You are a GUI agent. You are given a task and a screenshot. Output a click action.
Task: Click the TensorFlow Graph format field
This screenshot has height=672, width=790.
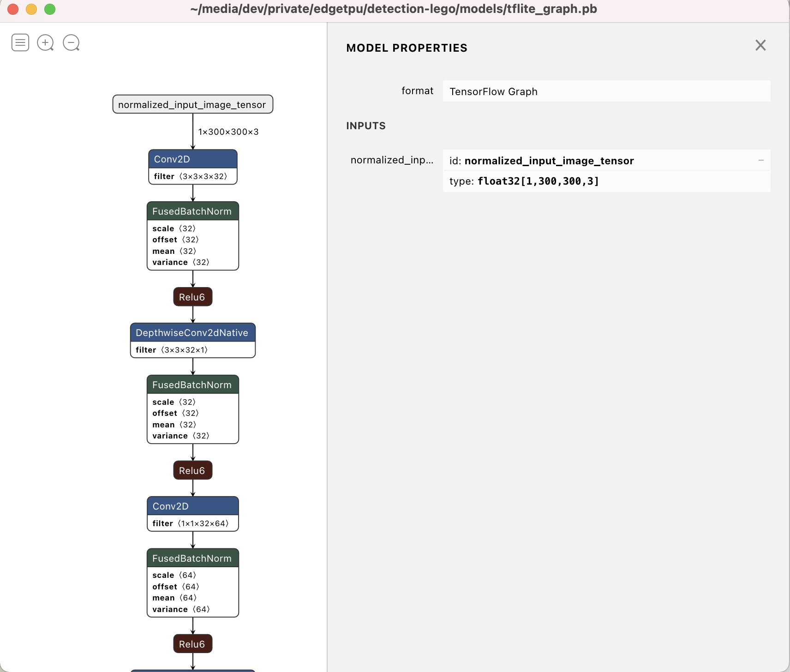click(606, 91)
